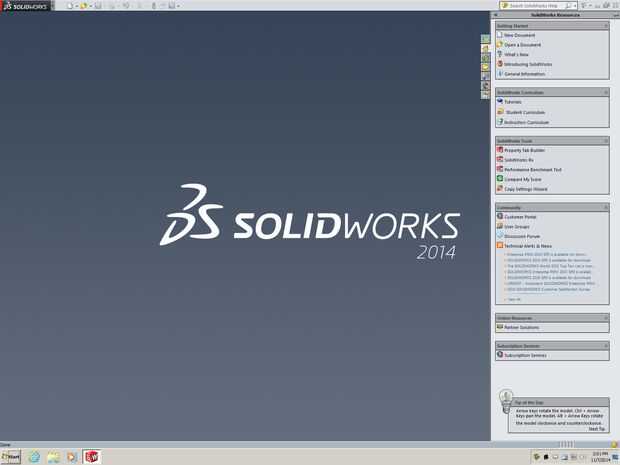Expand the Options dropdown arrow in toolbar

click(x=178, y=6)
